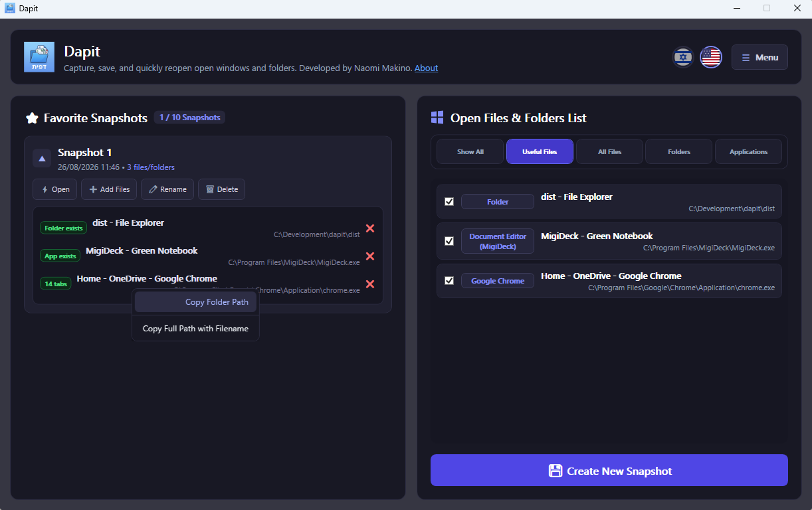Viewport: 812px width, 510px height.
Task: Remove dist - File Explorer with red X
Action: click(x=370, y=228)
